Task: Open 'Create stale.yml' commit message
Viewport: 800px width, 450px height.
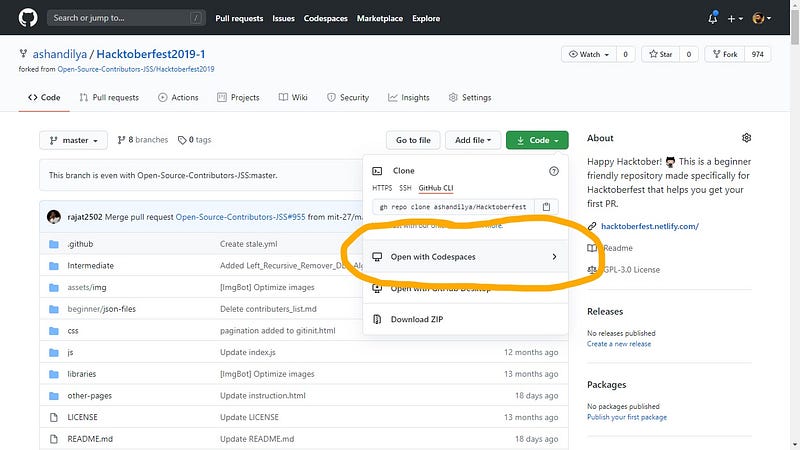Action: [248, 244]
